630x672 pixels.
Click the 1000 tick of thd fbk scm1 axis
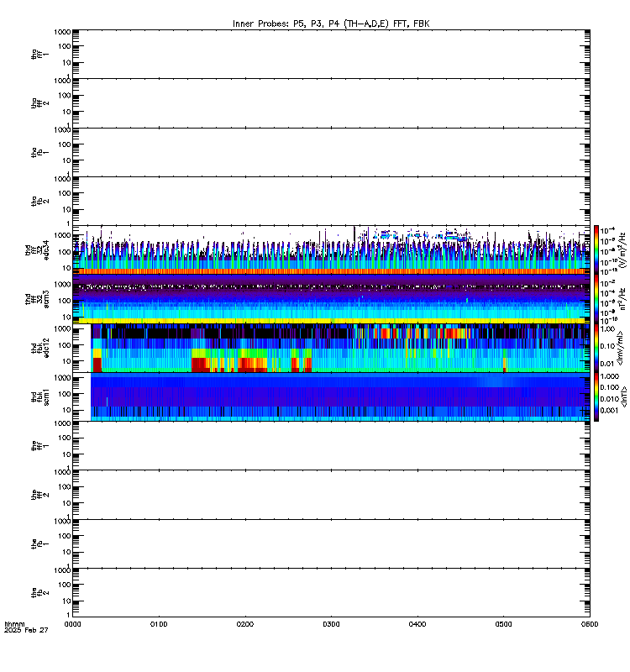click(62, 378)
